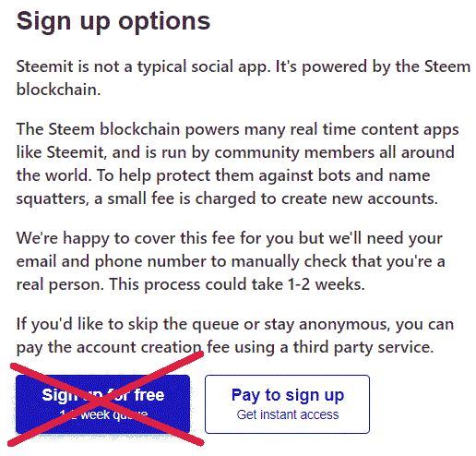Click the phrase third party service
Screen dimensions: 476x456
pos(363,348)
